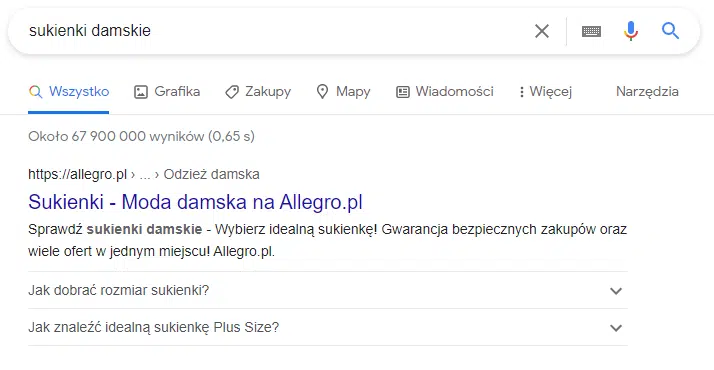This screenshot has width=714, height=370.
Task: Open the Więcej dropdown menu
Action: [x=546, y=92]
